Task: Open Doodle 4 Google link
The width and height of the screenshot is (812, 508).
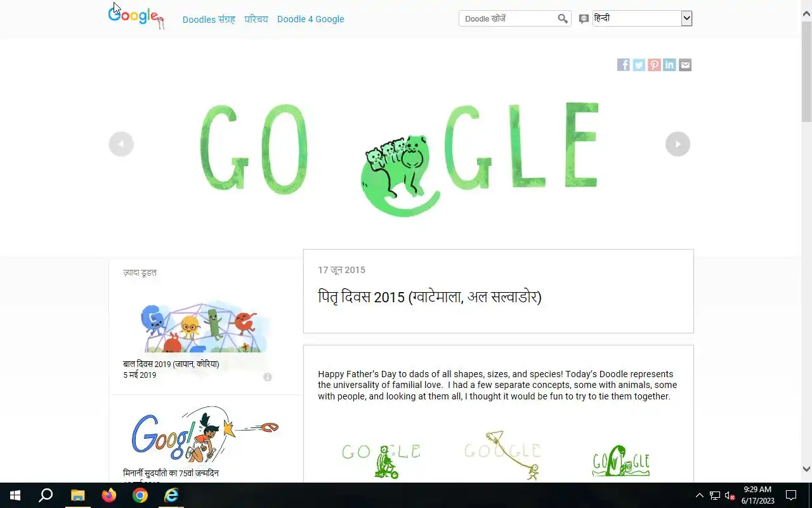Action: tap(311, 19)
